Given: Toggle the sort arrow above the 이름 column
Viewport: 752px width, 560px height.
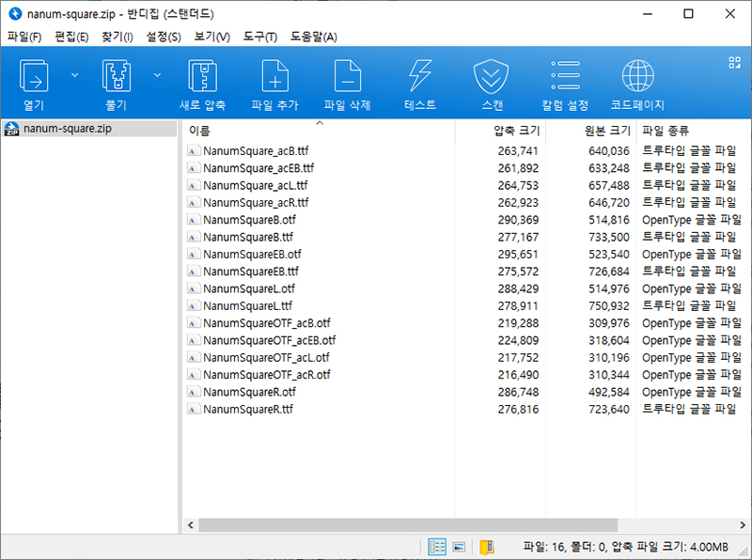Looking at the screenshot, I should point(320,123).
